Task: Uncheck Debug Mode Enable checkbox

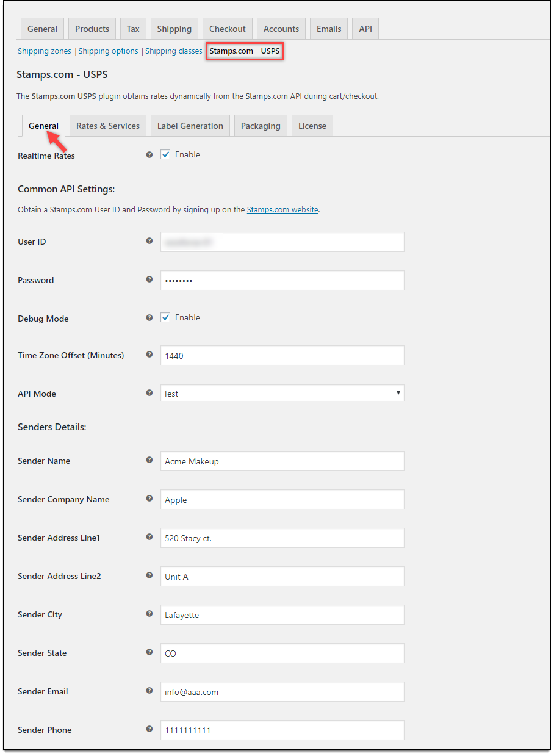Action: pos(165,318)
